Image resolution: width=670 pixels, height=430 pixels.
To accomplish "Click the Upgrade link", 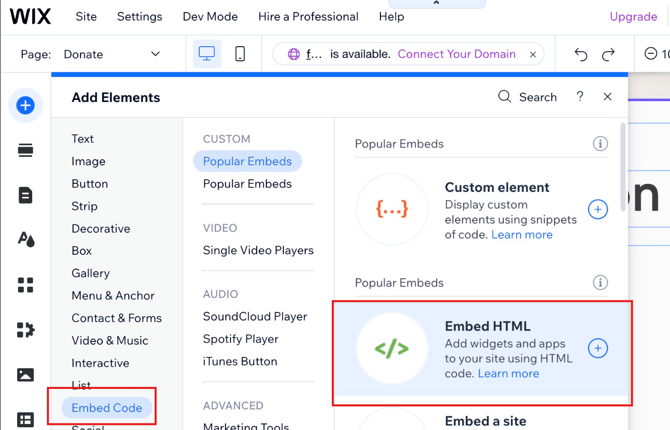I will click(633, 17).
